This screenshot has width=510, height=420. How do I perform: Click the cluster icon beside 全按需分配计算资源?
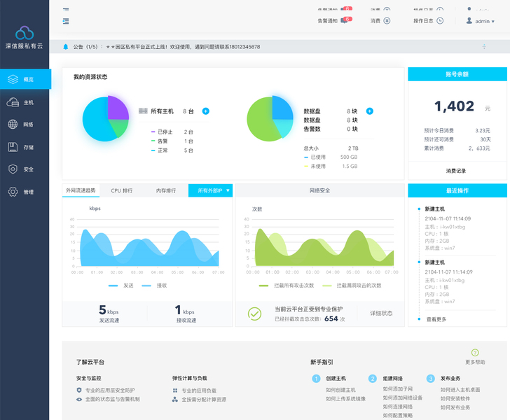point(175,399)
